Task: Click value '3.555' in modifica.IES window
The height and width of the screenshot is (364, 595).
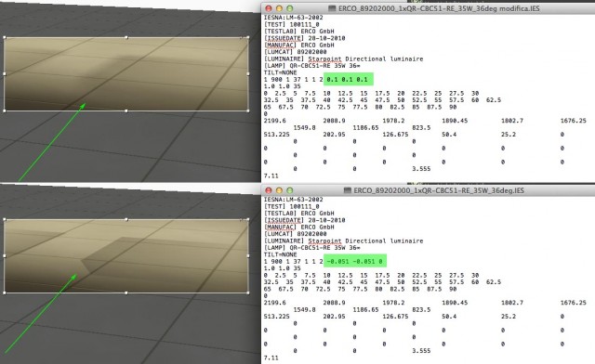Action: coord(421,169)
